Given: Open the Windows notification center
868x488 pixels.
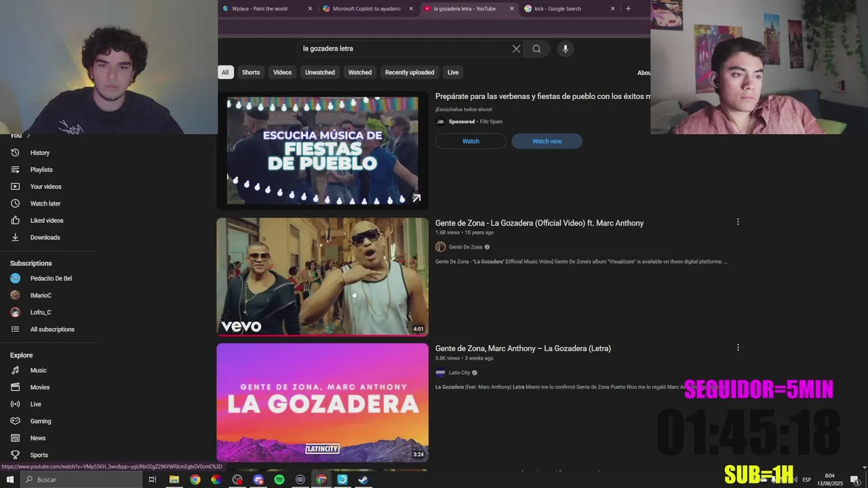Looking at the screenshot, I should tap(854, 479).
